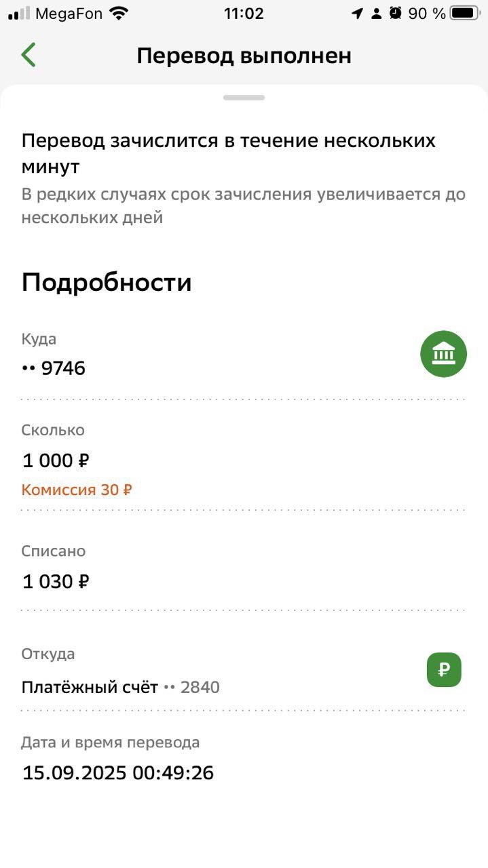Tap the cellular signal bars
Screen dimensions: 488x868
(x=19, y=14)
